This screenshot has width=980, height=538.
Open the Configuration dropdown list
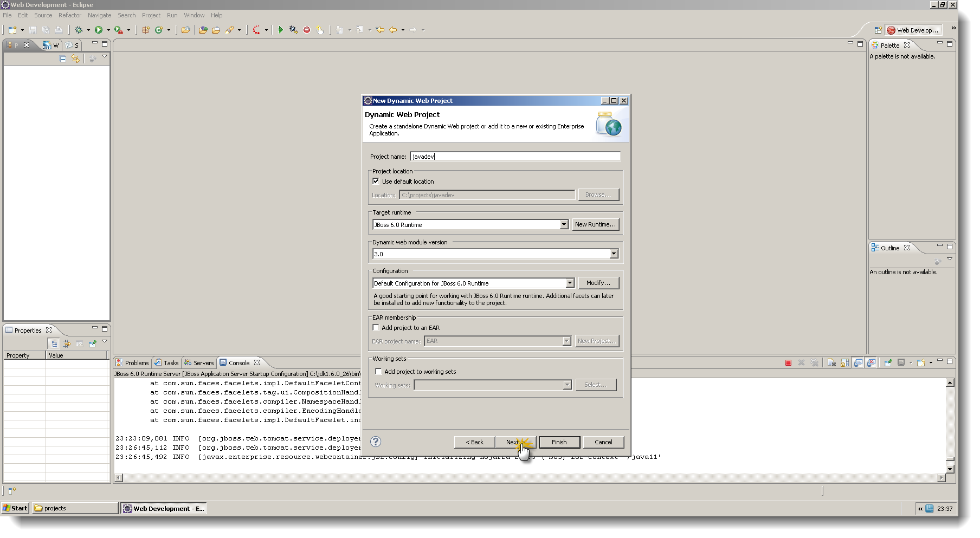[x=570, y=283]
